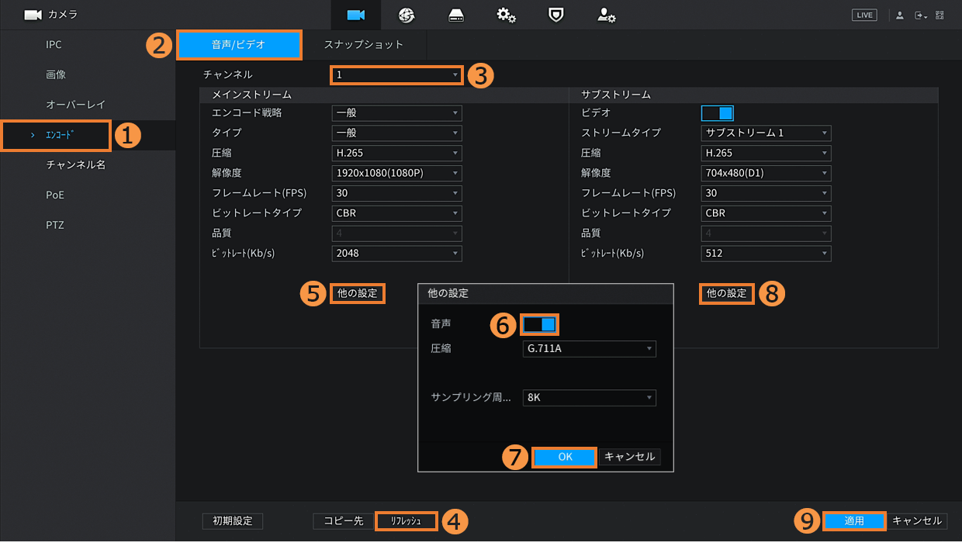Open the チャンネル dropdown
Image resolution: width=962 pixels, height=560 pixels.
[396, 75]
